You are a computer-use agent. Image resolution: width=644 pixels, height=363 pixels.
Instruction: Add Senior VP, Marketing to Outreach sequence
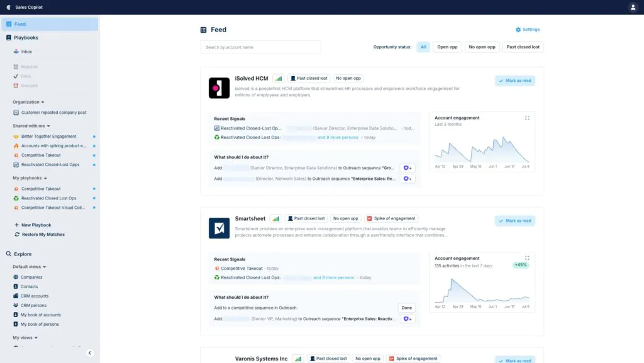pos(407,319)
